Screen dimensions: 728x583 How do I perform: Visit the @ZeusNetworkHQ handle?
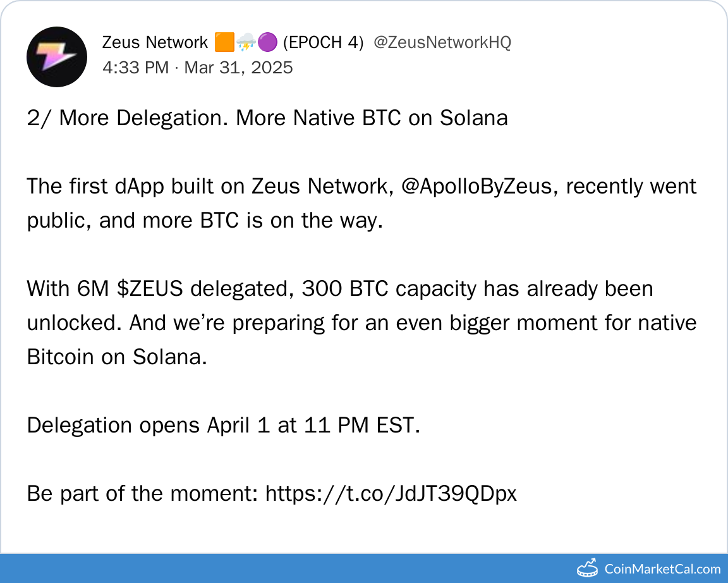click(x=442, y=43)
